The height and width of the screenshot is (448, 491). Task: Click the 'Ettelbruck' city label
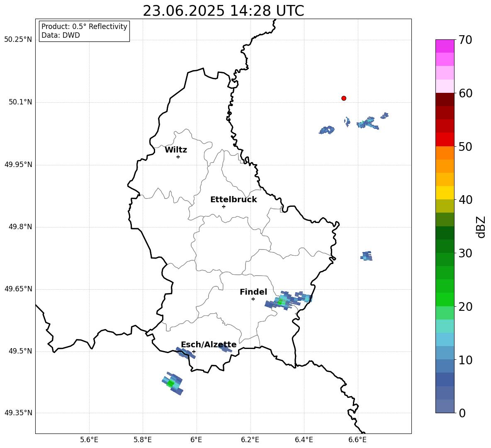pyautogui.click(x=233, y=200)
